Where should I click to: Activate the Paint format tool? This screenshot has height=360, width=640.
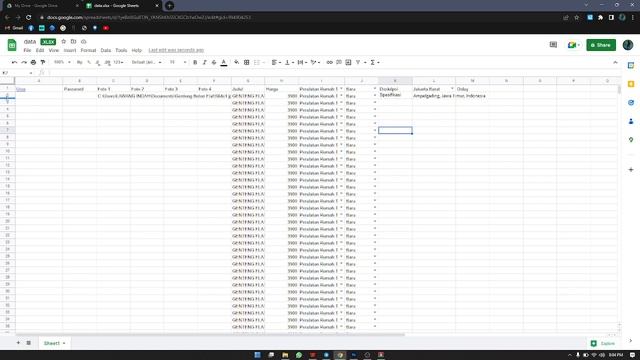pyautogui.click(x=43, y=62)
